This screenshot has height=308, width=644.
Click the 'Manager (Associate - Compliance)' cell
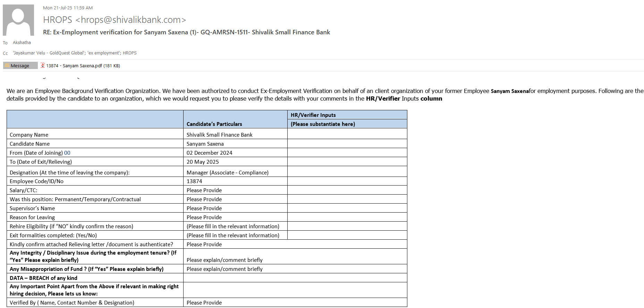point(228,172)
